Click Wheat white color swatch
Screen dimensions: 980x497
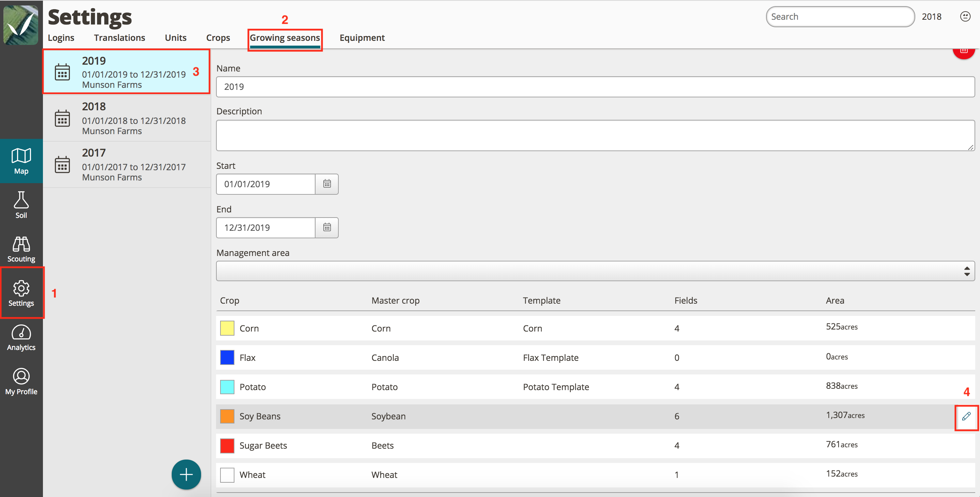tap(227, 475)
